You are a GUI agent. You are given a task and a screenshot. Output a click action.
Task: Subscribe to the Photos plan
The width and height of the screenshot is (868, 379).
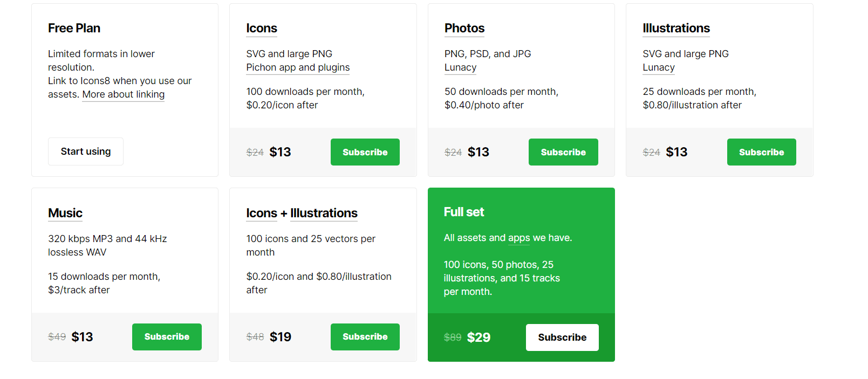(563, 151)
